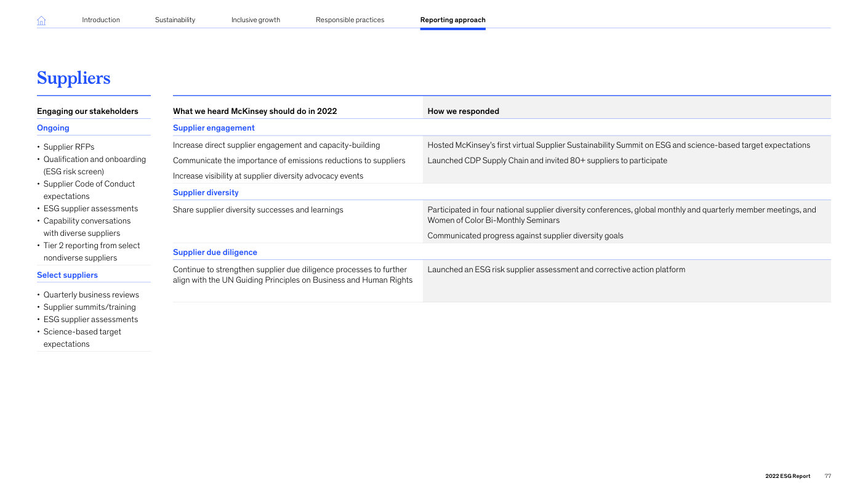The image size is (868, 489).
Task: Open the Introduction tab
Action: (x=101, y=20)
